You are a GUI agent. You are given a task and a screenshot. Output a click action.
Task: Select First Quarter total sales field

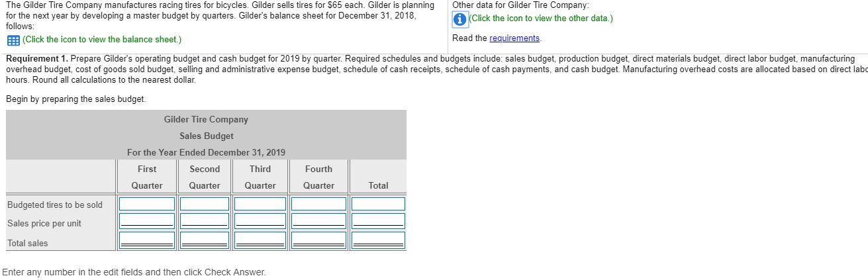click(x=147, y=239)
